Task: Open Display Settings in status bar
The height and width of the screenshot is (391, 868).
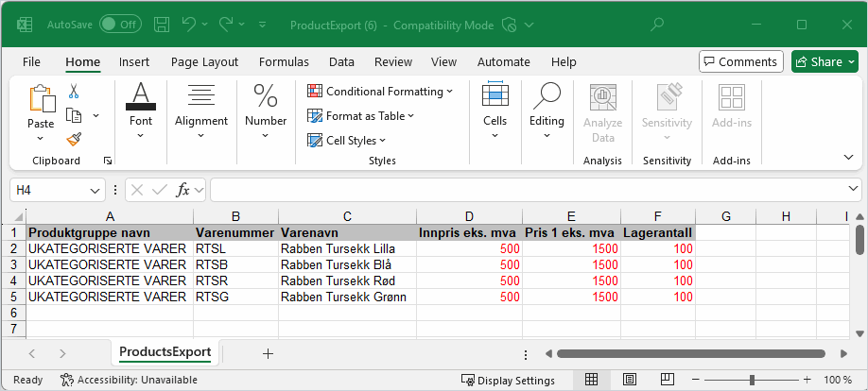Action: (x=508, y=380)
